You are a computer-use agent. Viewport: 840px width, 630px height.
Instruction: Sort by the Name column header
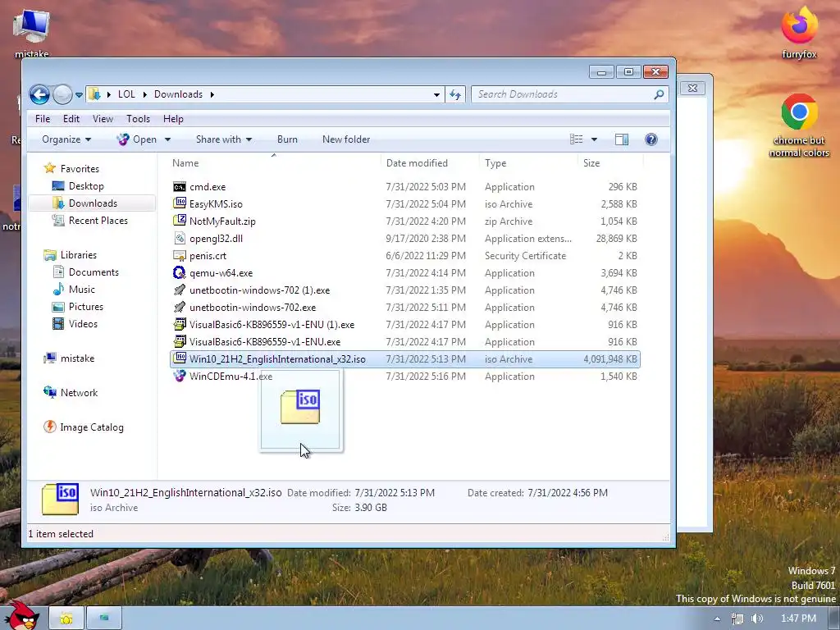(x=185, y=163)
